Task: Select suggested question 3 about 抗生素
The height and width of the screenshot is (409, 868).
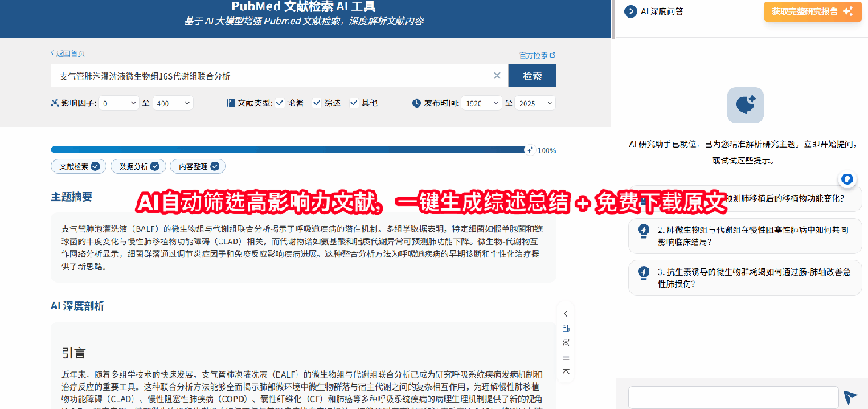Action: pyautogui.click(x=745, y=278)
